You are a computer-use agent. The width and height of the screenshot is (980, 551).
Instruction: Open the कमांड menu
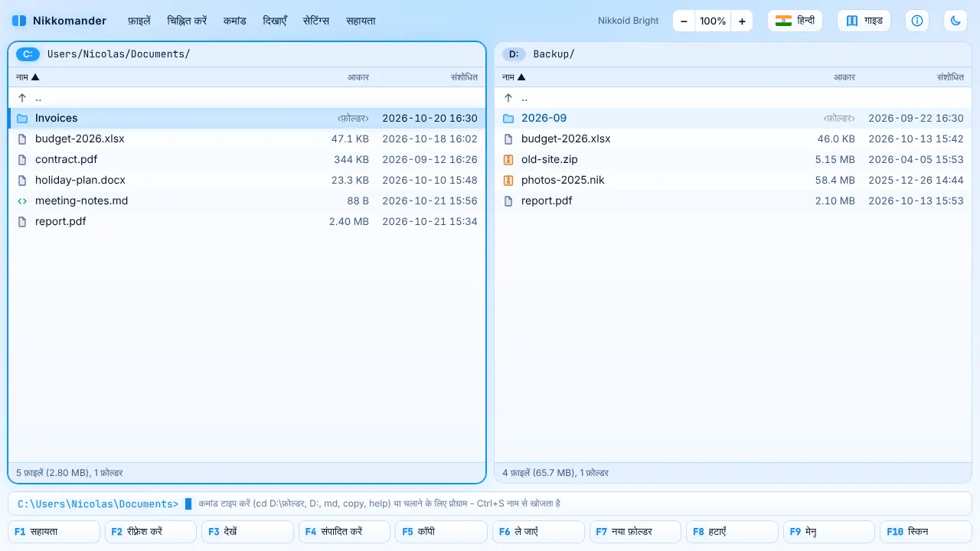coord(234,21)
